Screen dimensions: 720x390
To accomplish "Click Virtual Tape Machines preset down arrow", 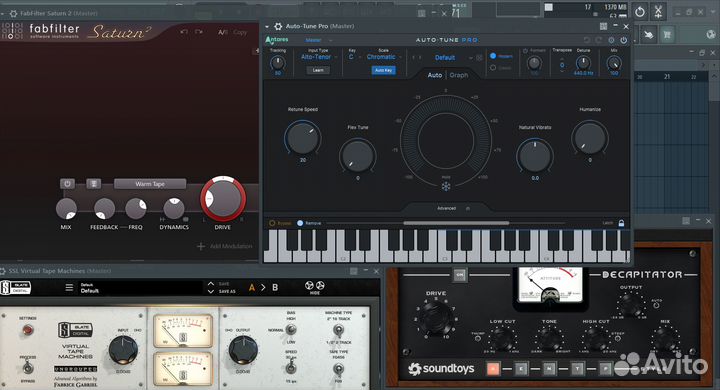I will point(211,291).
